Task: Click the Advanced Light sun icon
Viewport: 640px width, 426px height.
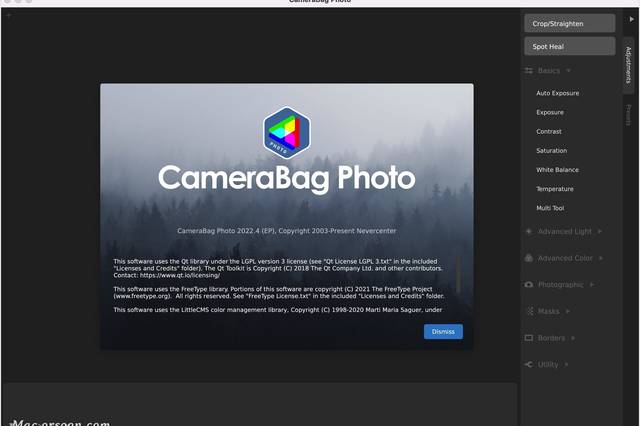Action: click(x=529, y=231)
